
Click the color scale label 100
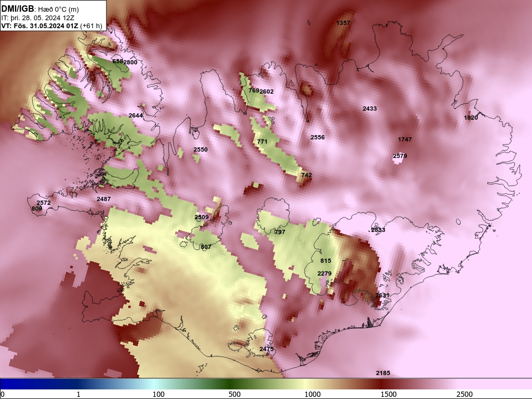coord(159,394)
